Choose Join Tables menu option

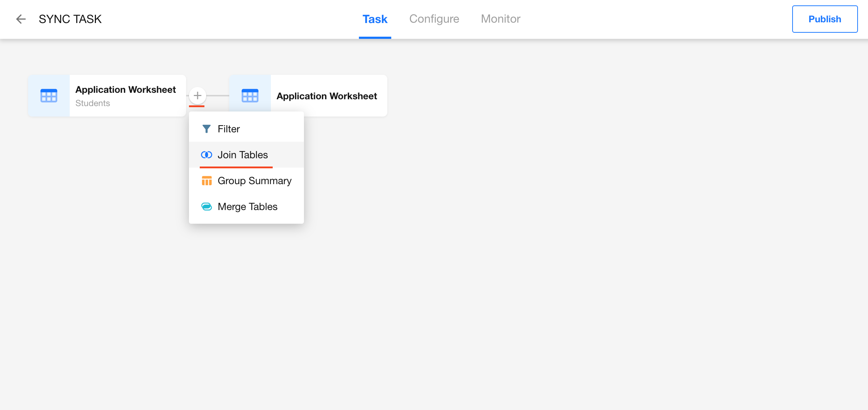(243, 155)
